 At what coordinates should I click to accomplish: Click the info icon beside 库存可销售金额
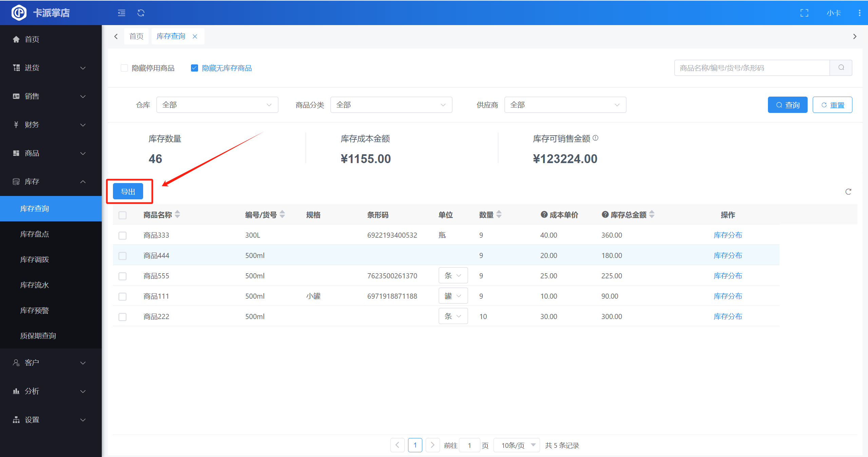point(596,138)
